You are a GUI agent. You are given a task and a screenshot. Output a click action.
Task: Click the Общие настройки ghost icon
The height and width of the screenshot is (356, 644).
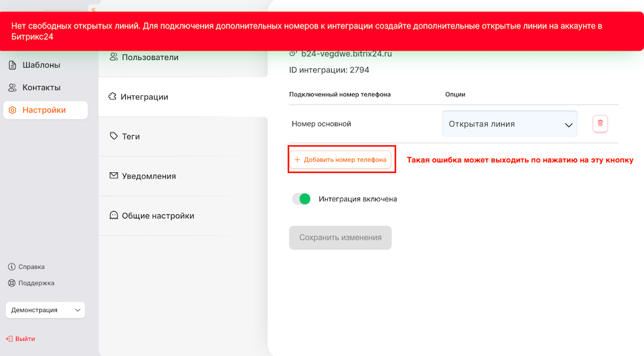coord(114,215)
